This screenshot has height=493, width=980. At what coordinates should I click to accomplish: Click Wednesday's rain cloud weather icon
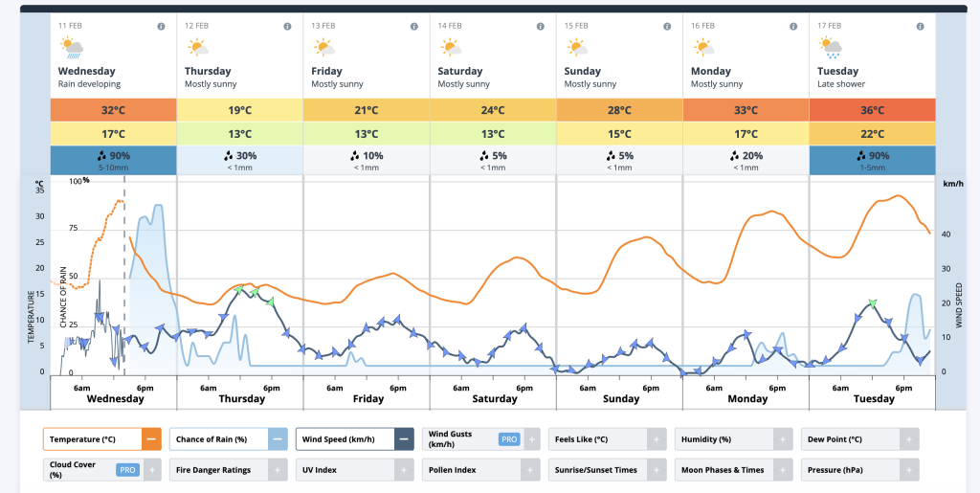[x=72, y=47]
